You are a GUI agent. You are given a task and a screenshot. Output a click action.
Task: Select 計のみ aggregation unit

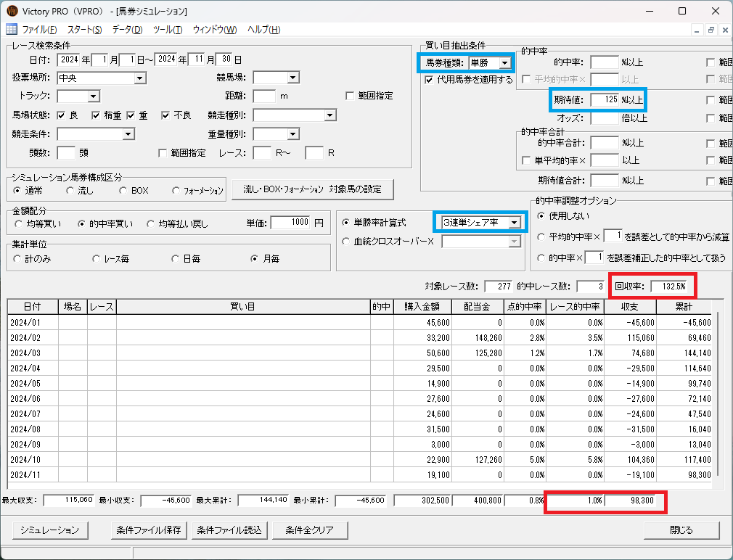(17, 258)
